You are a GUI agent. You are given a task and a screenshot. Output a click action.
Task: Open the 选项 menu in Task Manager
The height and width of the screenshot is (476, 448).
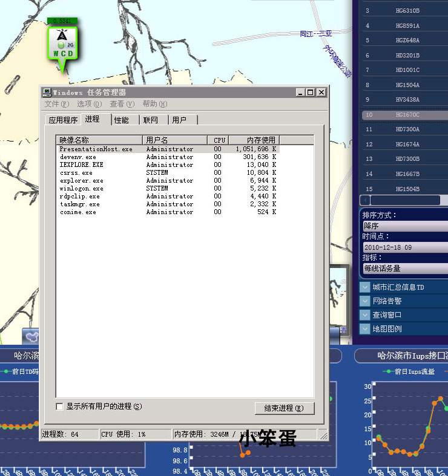[x=90, y=104]
